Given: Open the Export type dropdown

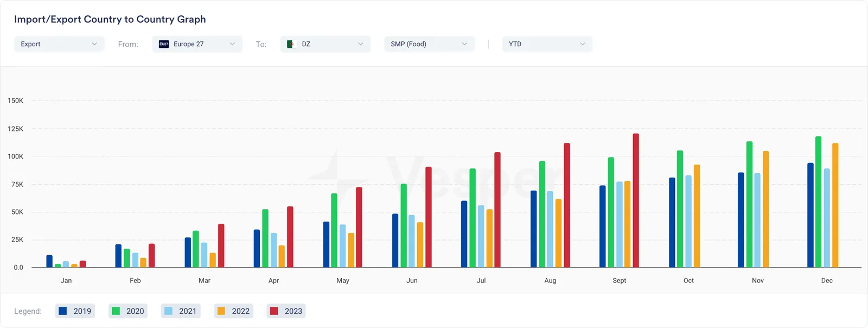Looking at the screenshot, I should coord(59,44).
